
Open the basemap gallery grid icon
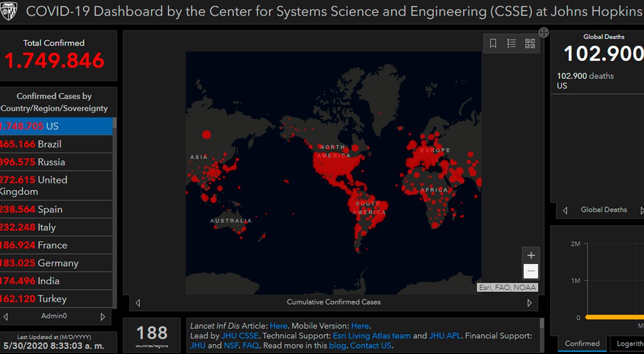pos(530,43)
